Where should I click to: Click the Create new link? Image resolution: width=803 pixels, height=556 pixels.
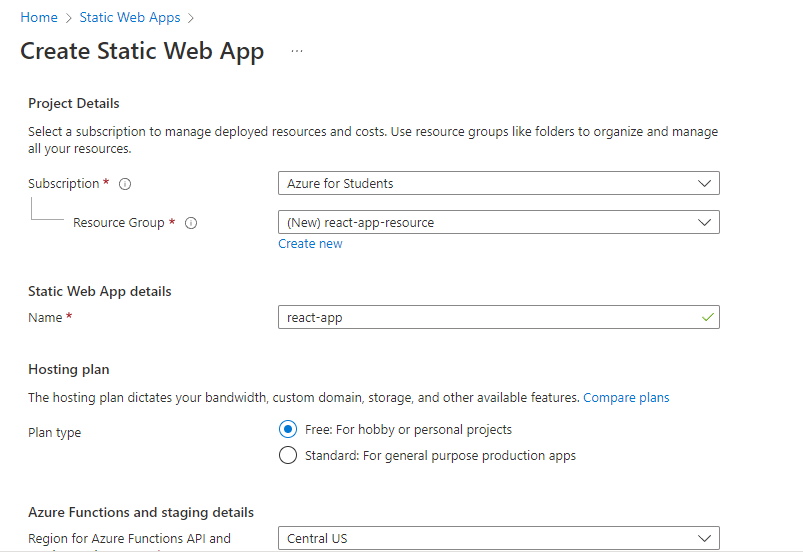coord(310,244)
